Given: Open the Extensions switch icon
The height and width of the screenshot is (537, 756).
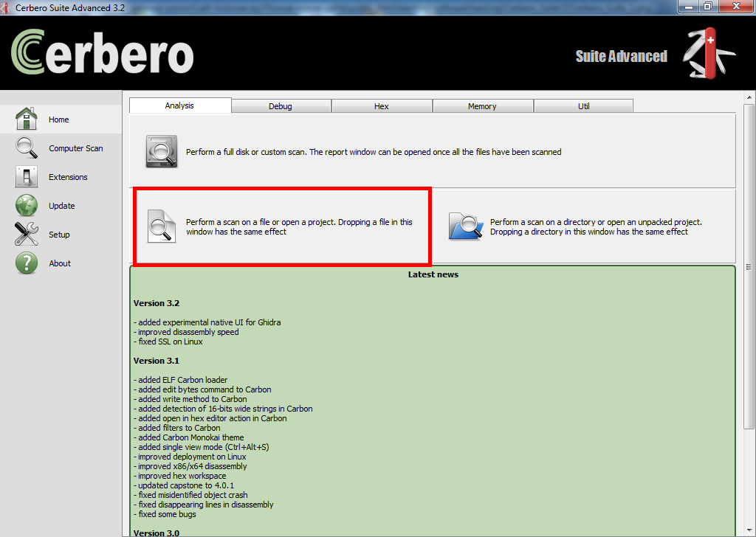Looking at the screenshot, I should tap(27, 176).
